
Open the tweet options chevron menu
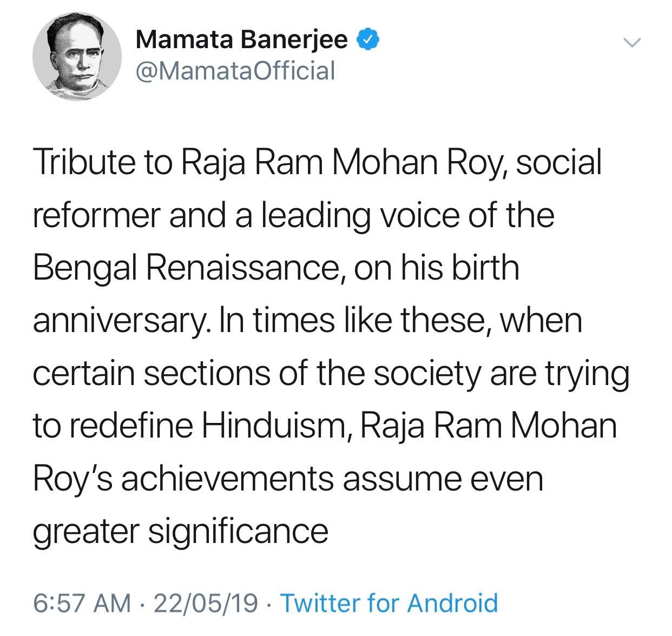[631, 41]
